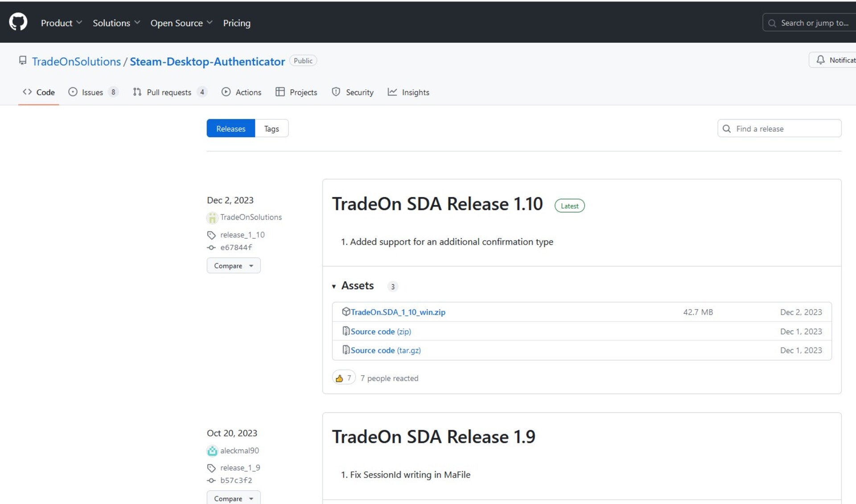The image size is (856, 504).
Task: Switch to the Tags tab
Action: 271,128
